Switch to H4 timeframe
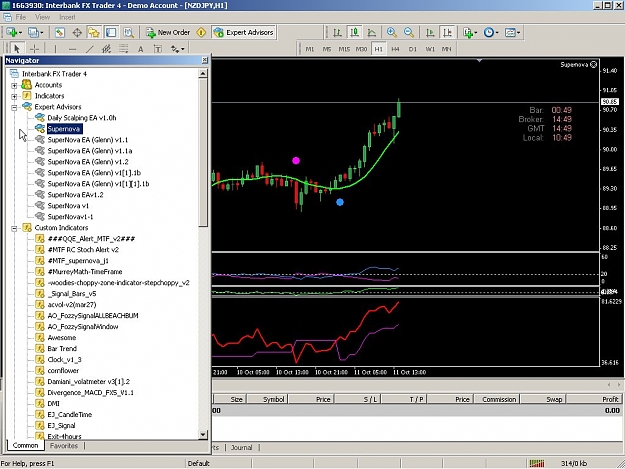This screenshot has width=625, height=469. (395, 49)
